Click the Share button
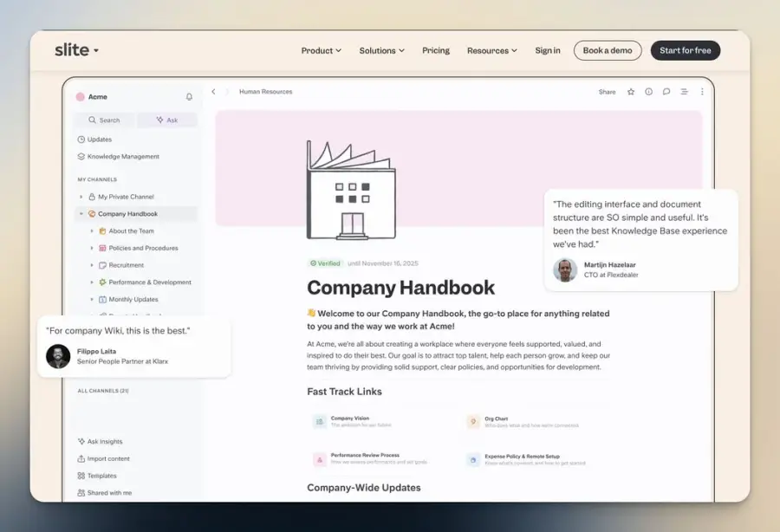 point(607,92)
